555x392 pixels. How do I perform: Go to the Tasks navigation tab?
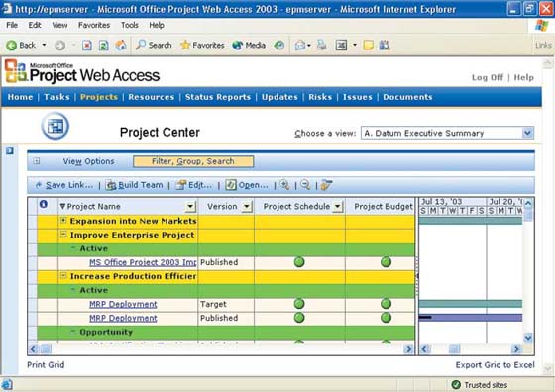pos(56,97)
